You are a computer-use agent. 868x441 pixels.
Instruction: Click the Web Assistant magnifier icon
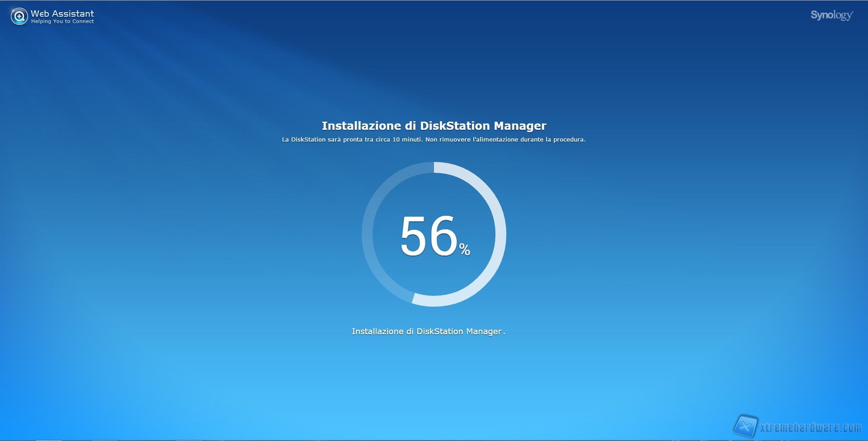click(x=19, y=17)
